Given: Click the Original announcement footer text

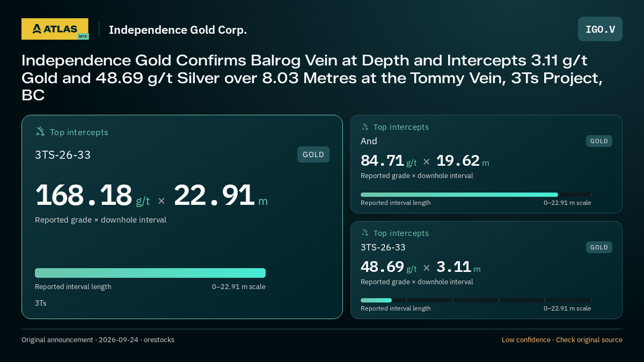Looking at the screenshot, I should [x=98, y=340].
